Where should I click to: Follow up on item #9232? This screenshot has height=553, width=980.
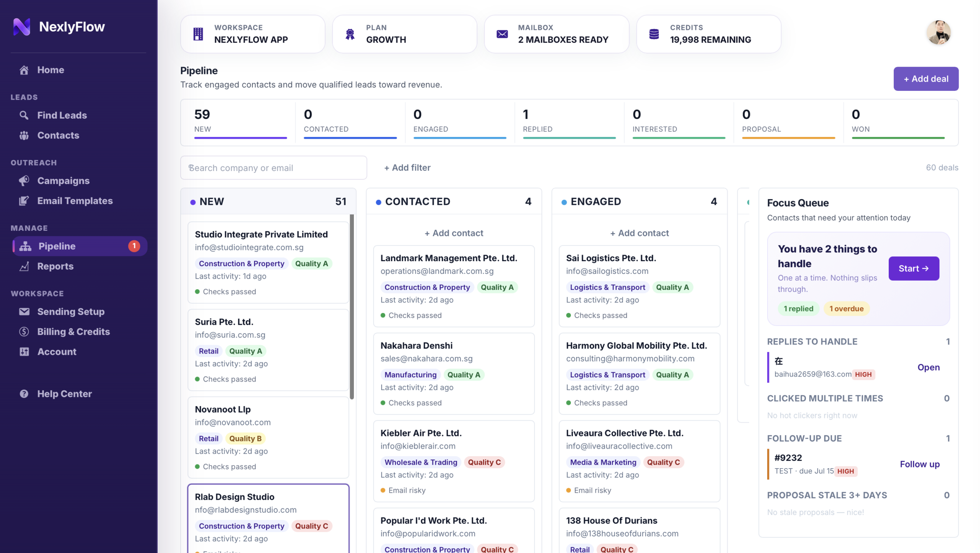[919, 464]
